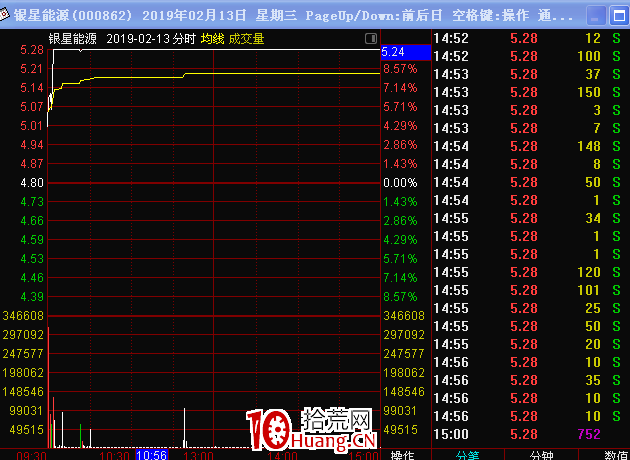Select 14:55 trade with volume 34
The width and height of the screenshot is (630, 460).
coord(528,219)
